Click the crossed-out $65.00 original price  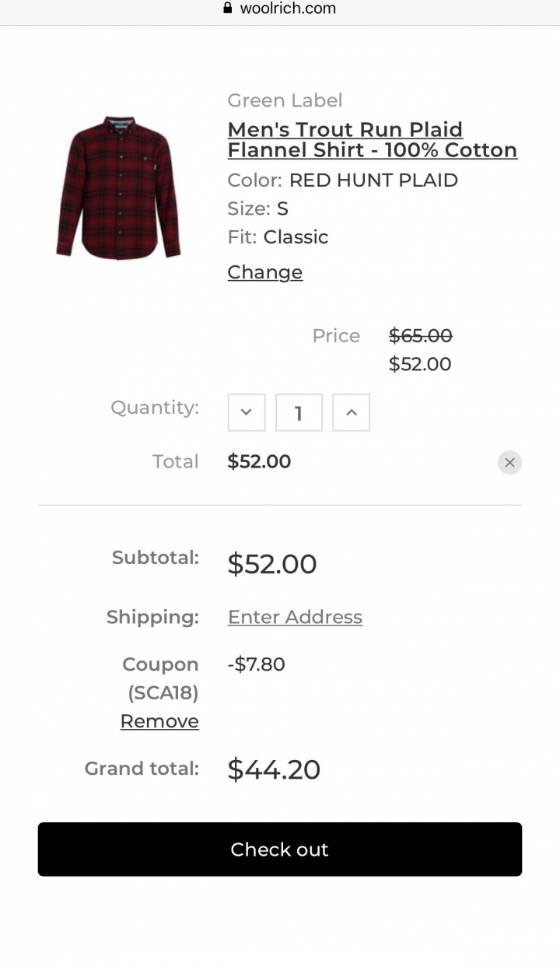(420, 335)
